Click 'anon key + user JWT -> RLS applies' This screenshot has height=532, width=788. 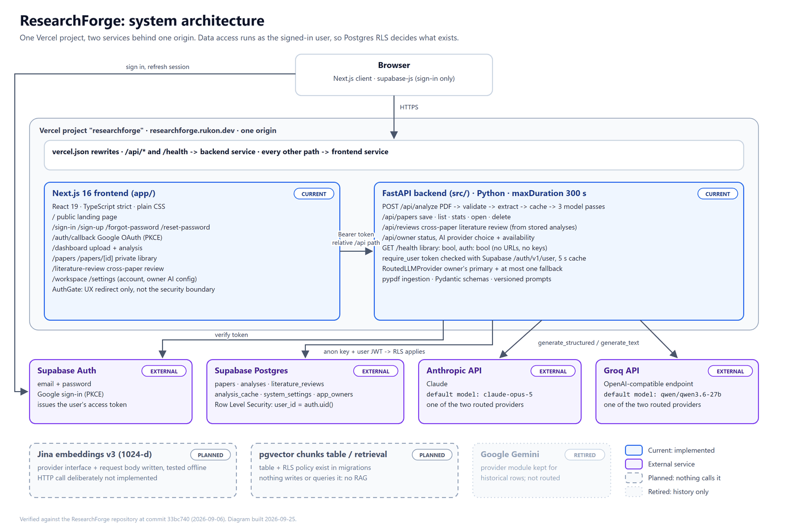pos(374,352)
